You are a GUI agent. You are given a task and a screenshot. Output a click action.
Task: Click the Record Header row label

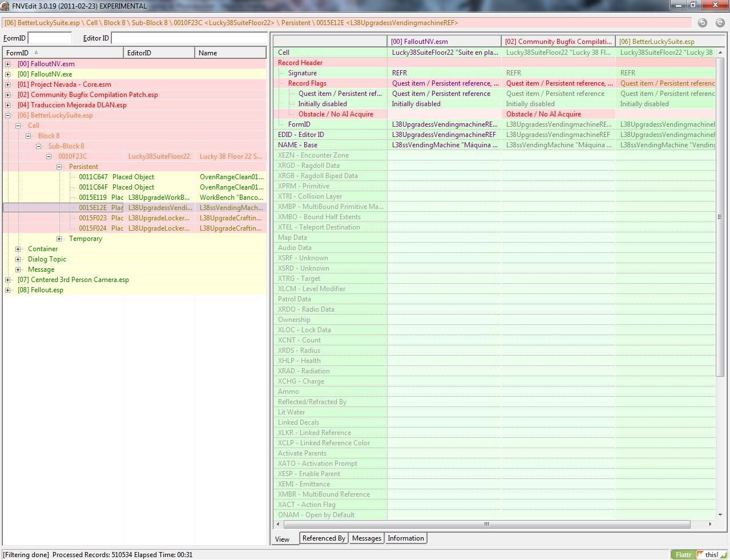point(300,63)
